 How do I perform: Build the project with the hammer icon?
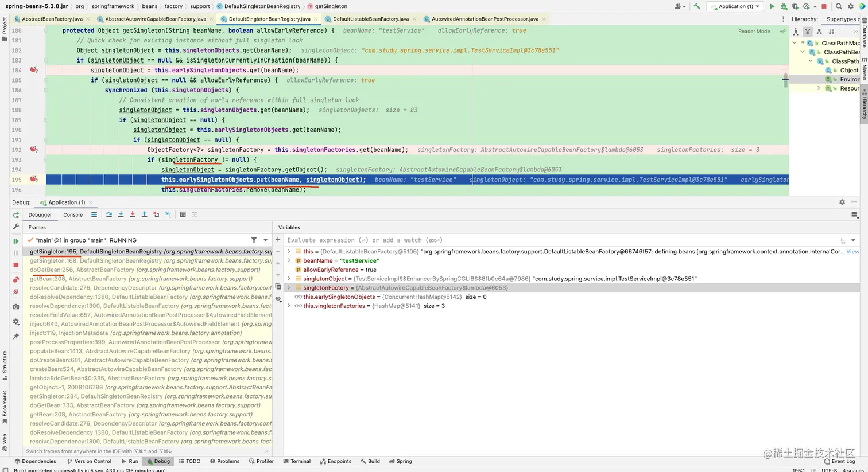[697, 6]
